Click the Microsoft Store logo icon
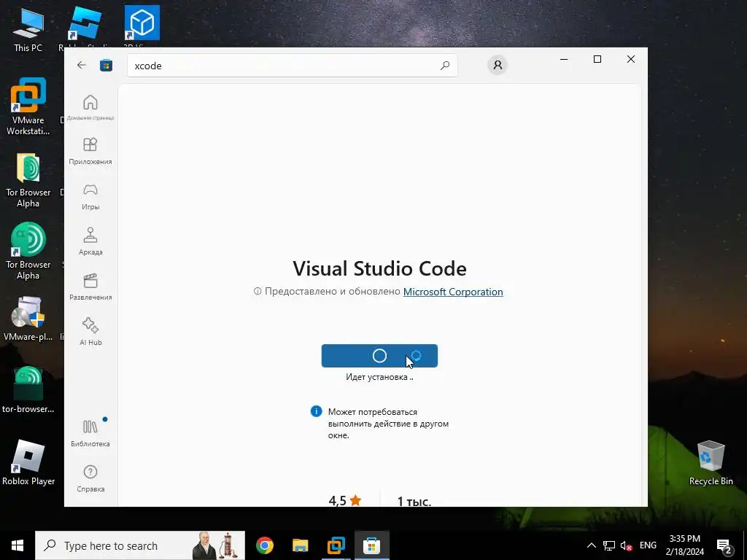Screen dimensions: 747x560 (106, 65)
